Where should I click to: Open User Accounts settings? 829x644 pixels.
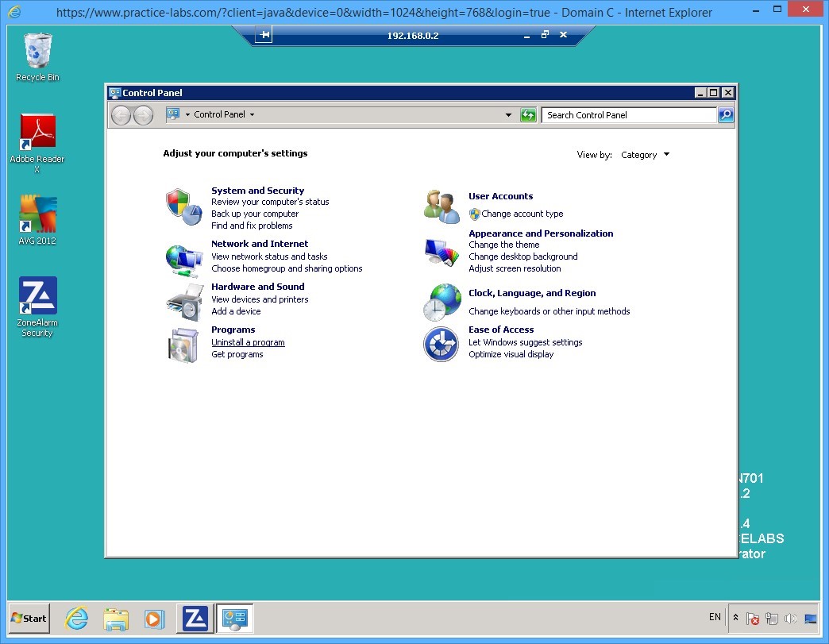coord(500,196)
